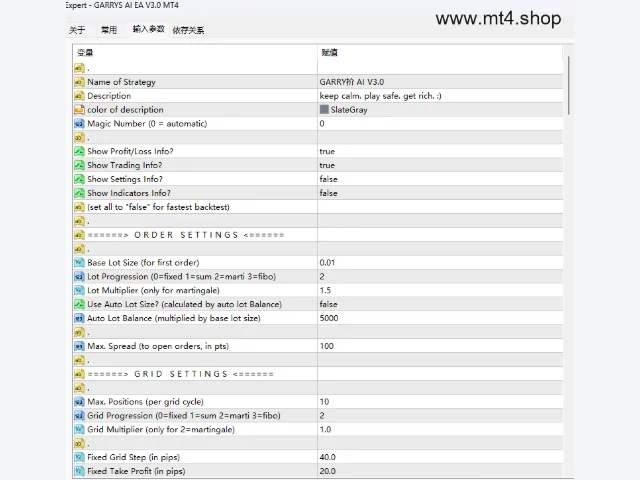The width and height of the screenshot is (640, 480).
Task: Click the integer icon beside Auto Lot Balance
Action: click(79, 318)
